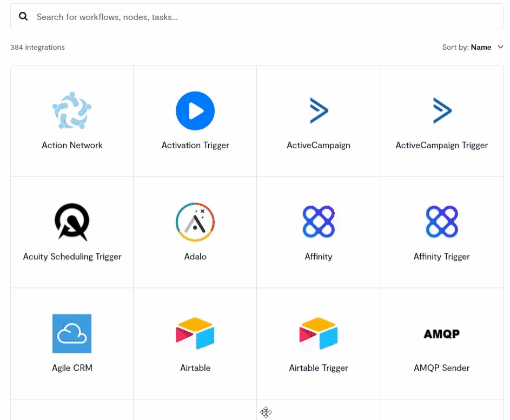Click the search magnifier icon
Viewport: 510px width, 420px height.
coord(23,16)
